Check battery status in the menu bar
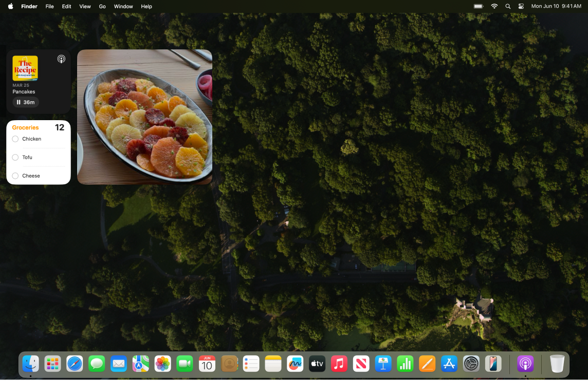This screenshot has width=588, height=381. 477,6
